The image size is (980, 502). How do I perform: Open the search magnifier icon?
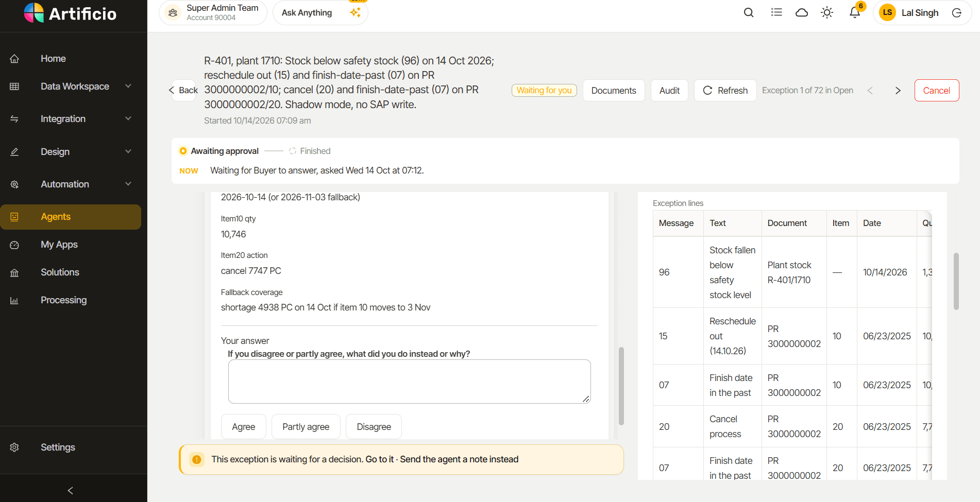click(749, 13)
